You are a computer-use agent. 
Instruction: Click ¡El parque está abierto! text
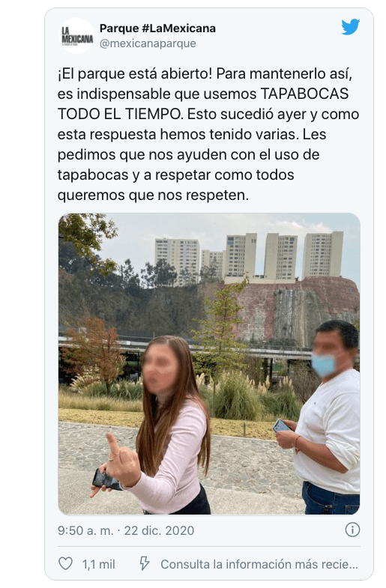(x=135, y=73)
